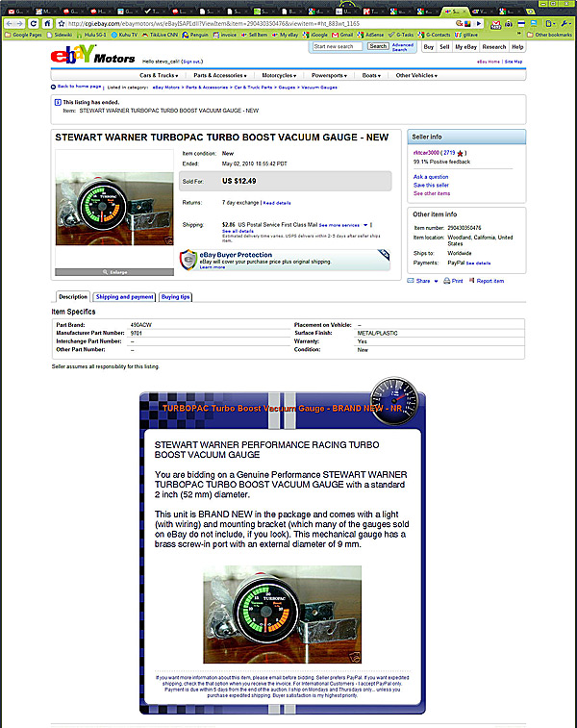Focus the Start new search field
The image size is (577, 728).
(338, 46)
